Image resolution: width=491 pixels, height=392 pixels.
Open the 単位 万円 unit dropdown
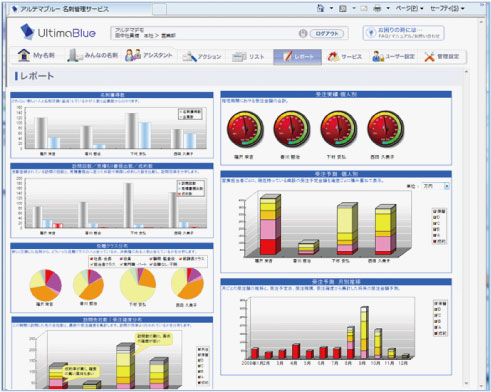point(435,186)
